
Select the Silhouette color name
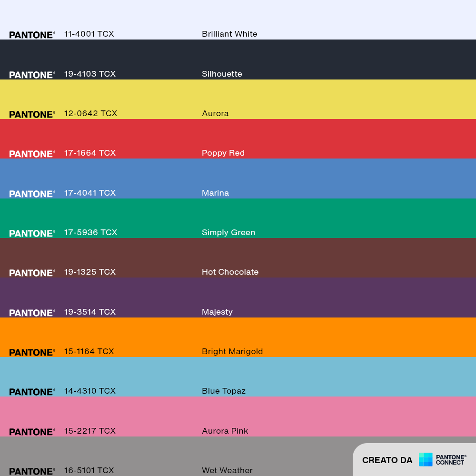click(222, 74)
